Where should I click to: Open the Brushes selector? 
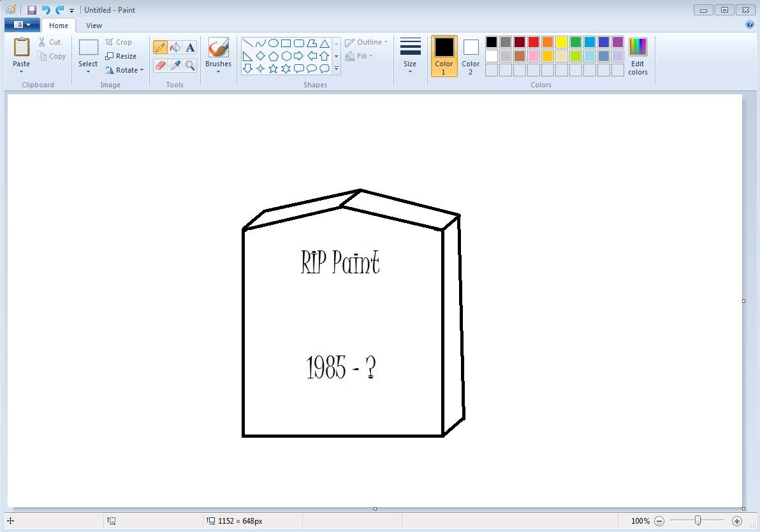[x=218, y=54]
